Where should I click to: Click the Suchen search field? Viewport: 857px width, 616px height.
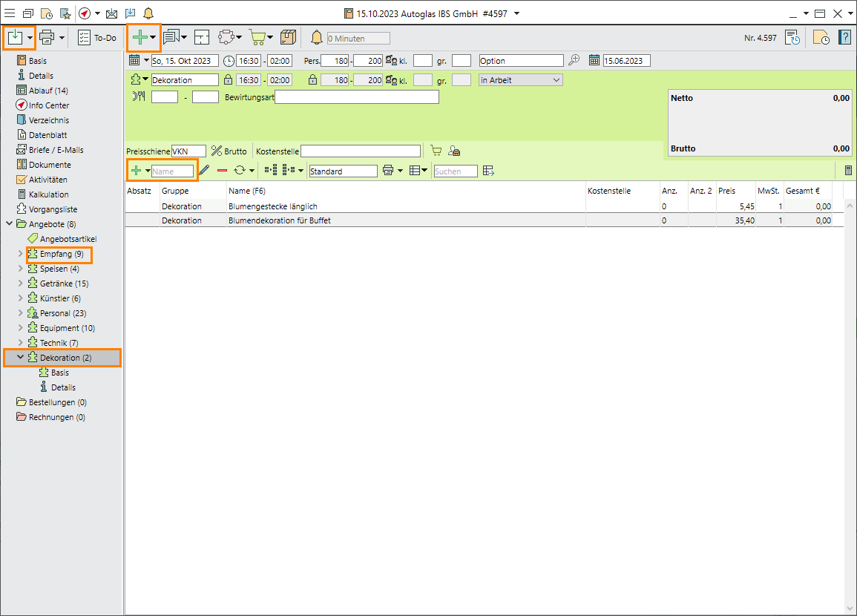[455, 171]
